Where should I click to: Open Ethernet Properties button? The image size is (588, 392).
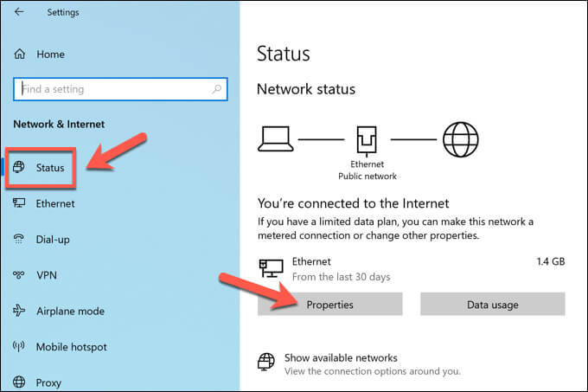coord(329,305)
